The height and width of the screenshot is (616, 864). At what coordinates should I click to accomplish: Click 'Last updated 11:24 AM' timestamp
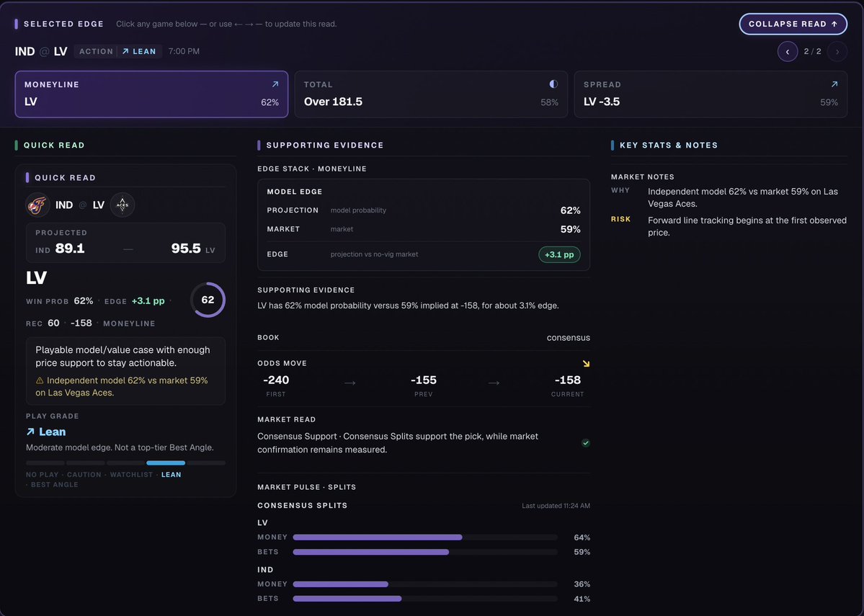click(x=556, y=506)
